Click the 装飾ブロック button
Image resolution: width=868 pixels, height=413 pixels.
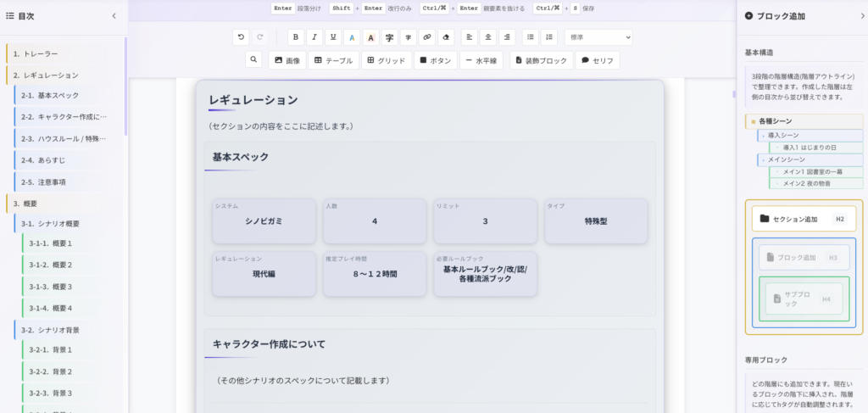(x=540, y=60)
